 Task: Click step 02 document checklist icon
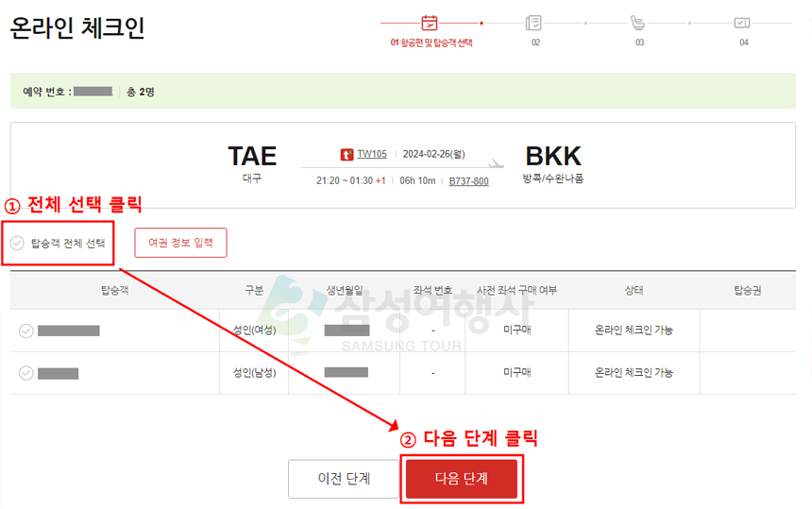pos(533,23)
